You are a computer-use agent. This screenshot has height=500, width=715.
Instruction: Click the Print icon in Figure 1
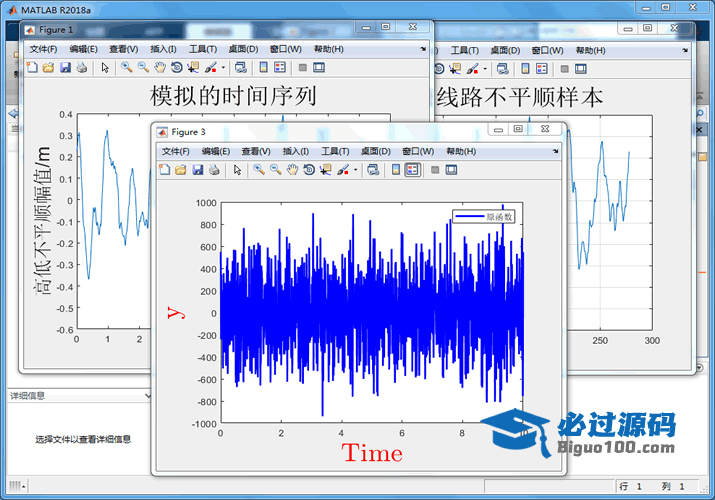click(82, 68)
